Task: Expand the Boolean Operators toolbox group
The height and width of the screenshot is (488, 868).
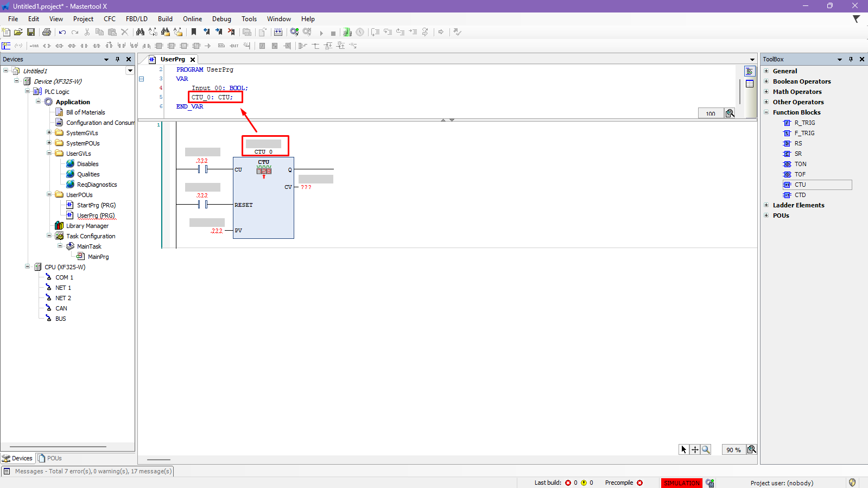Action: (x=766, y=81)
